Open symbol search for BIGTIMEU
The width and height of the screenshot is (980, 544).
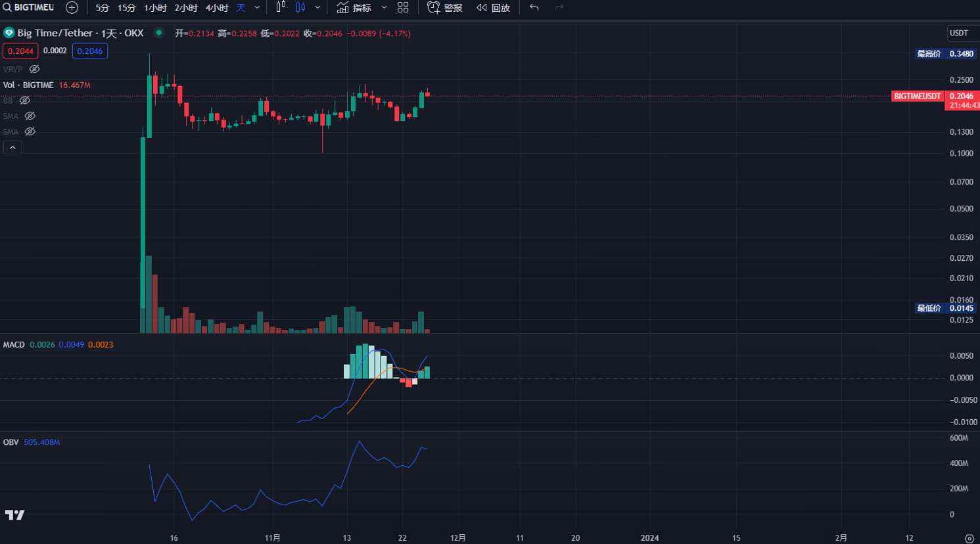[29, 7]
